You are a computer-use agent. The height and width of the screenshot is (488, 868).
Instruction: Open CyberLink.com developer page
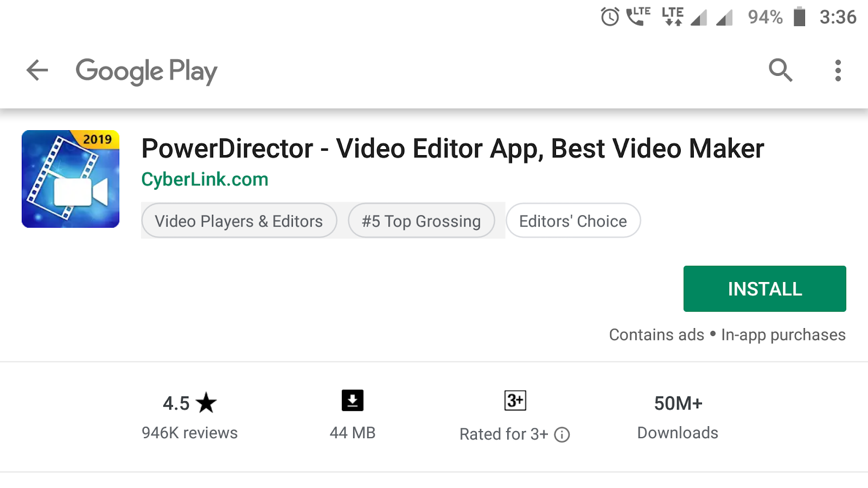coord(205,179)
